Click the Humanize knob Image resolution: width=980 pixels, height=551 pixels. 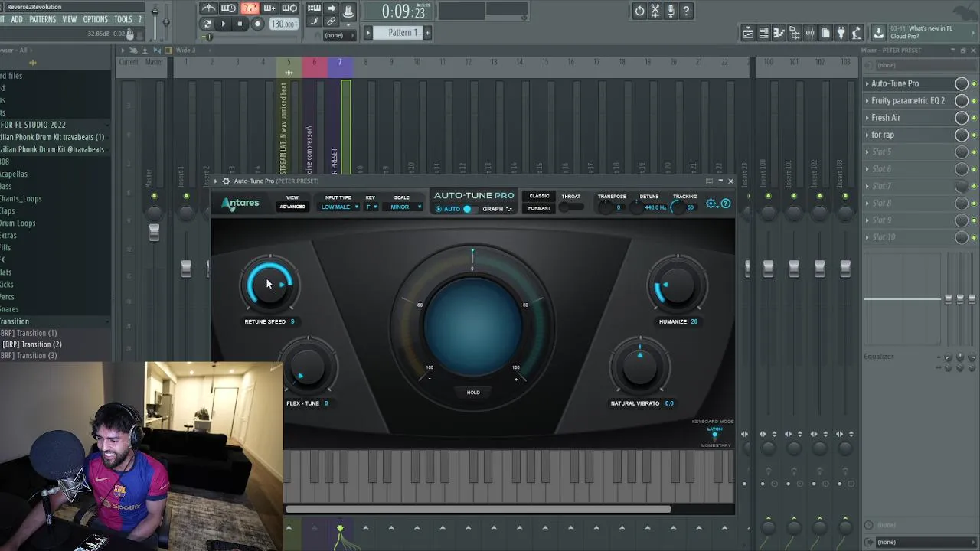(x=678, y=285)
